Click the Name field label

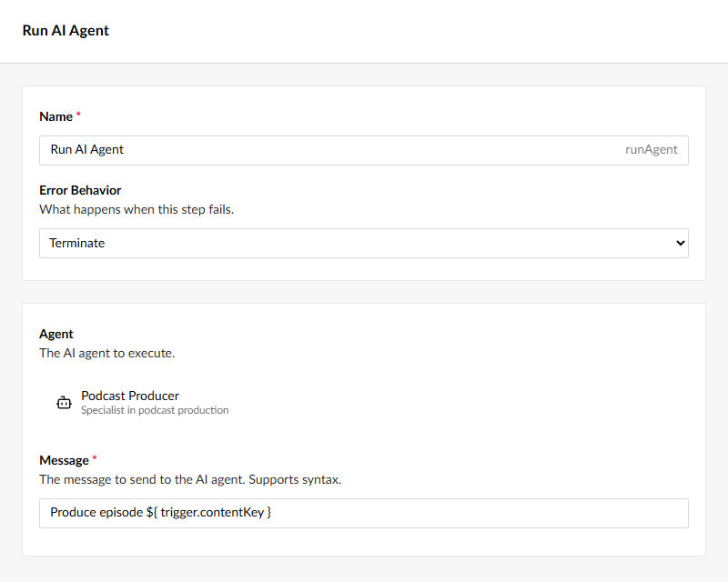(x=56, y=116)
